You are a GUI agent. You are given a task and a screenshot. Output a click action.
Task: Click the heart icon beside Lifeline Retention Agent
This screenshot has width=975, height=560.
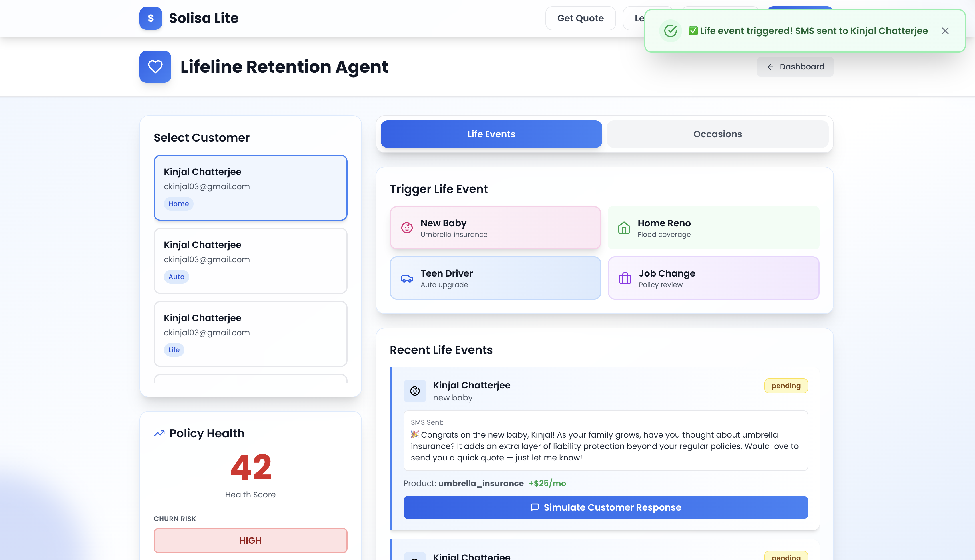tap(155, 67)
